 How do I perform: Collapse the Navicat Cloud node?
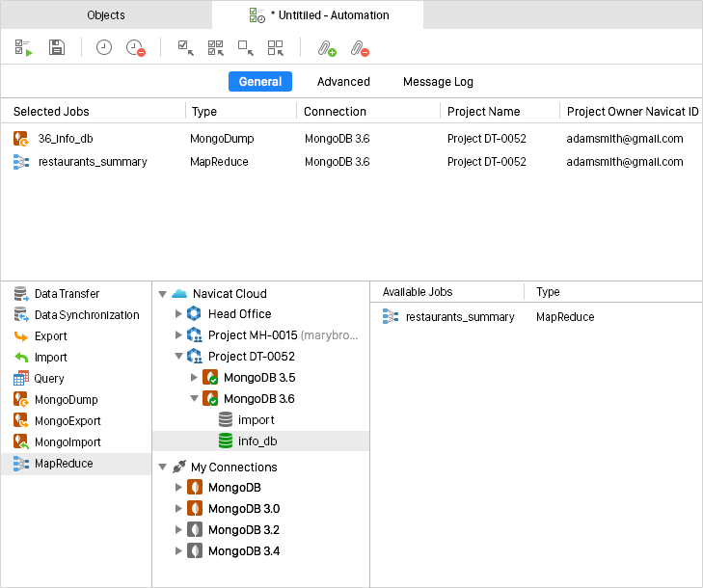[163, 294]
